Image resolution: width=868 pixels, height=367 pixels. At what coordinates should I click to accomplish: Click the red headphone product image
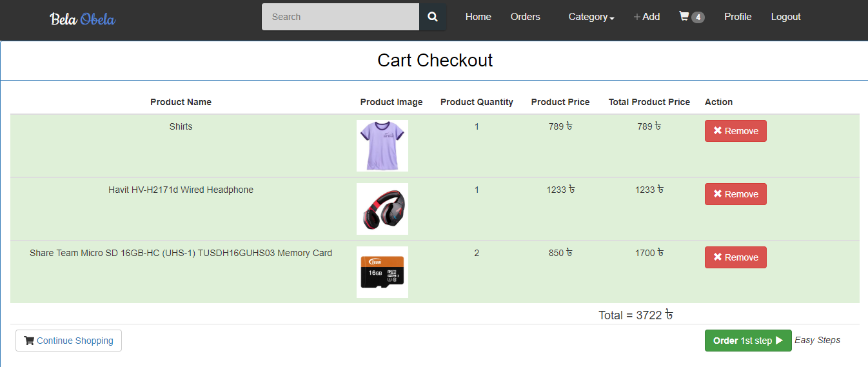tap(382, 209)
